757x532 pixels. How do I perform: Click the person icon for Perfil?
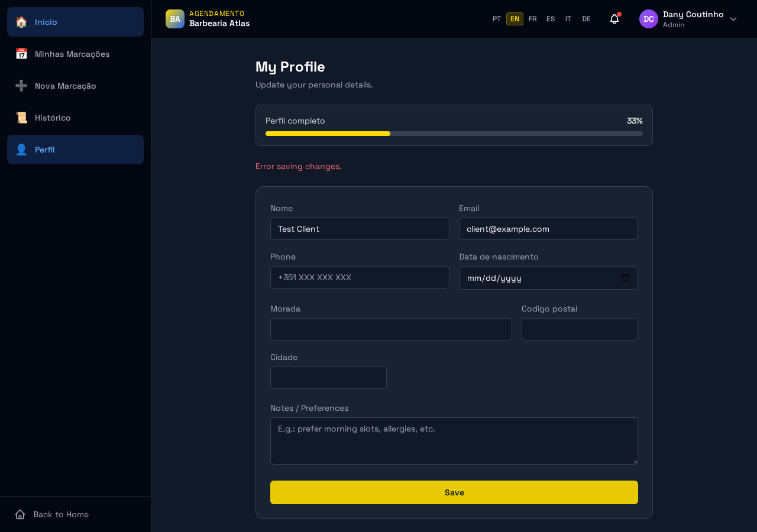click(21, 150)
